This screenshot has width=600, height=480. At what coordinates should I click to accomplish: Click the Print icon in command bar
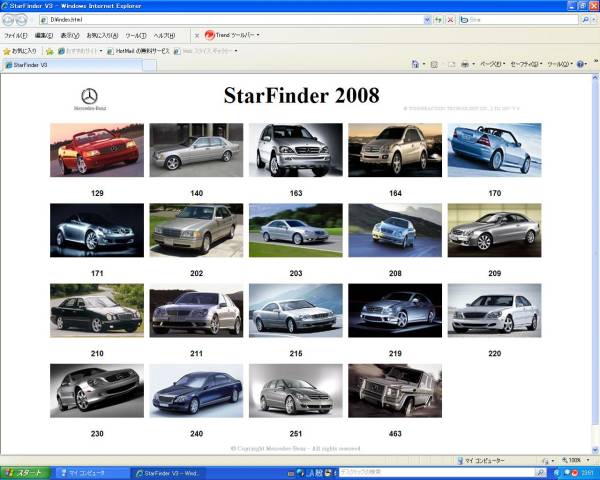pyautogui.click(x=465, y=64)
